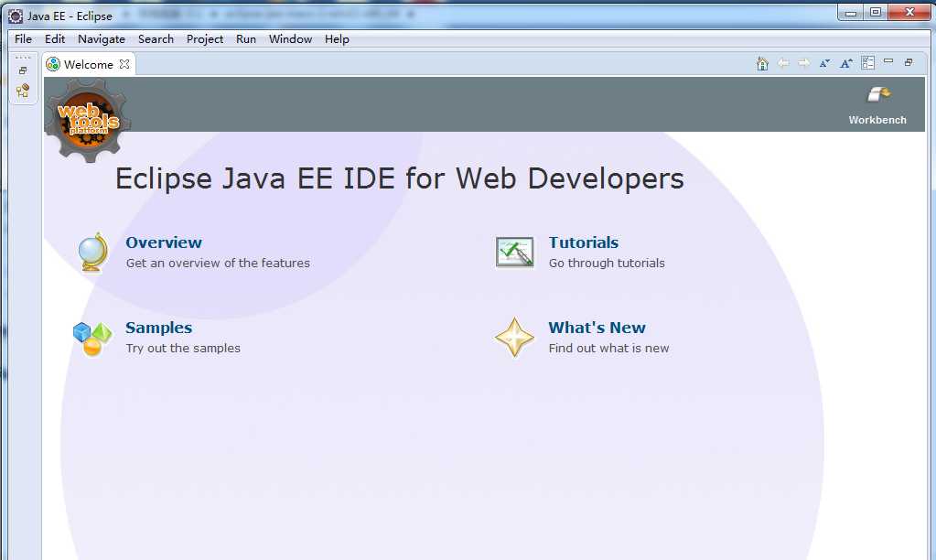Follow the Samples link
The image size is (936, 560).
[159, 328]
